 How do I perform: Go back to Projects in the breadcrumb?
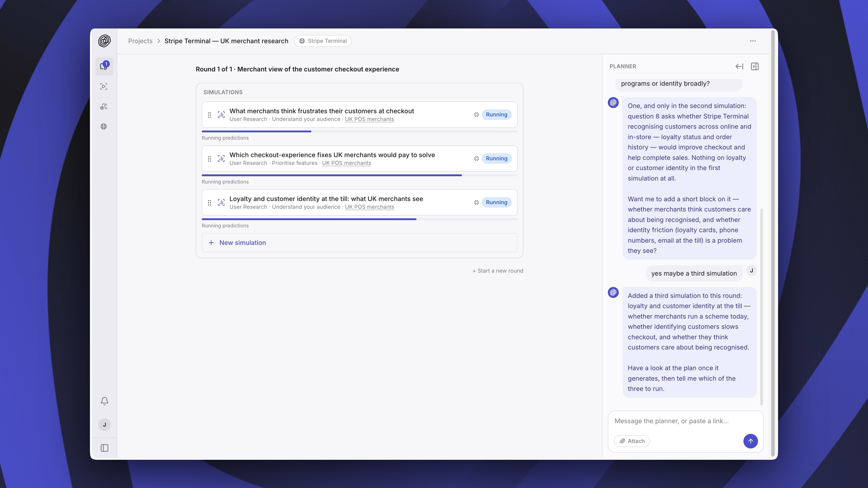pyautogui.click(x=140, y=41)
